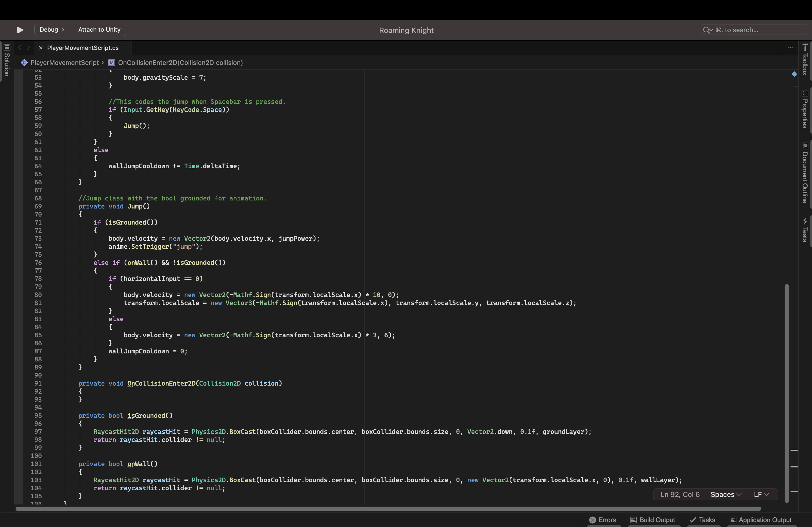Open the Application Output panel
The image size is (812, 527).
(761, 520)
